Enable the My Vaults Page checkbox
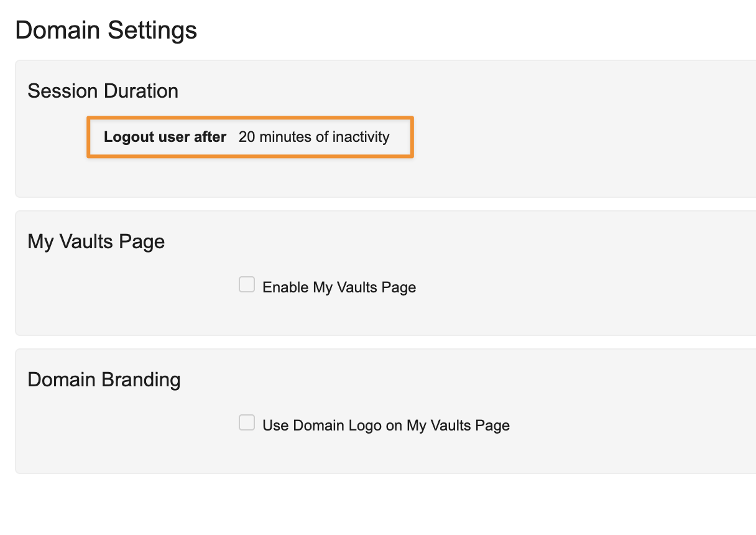 pyautogui.click(x=247, y=285)
